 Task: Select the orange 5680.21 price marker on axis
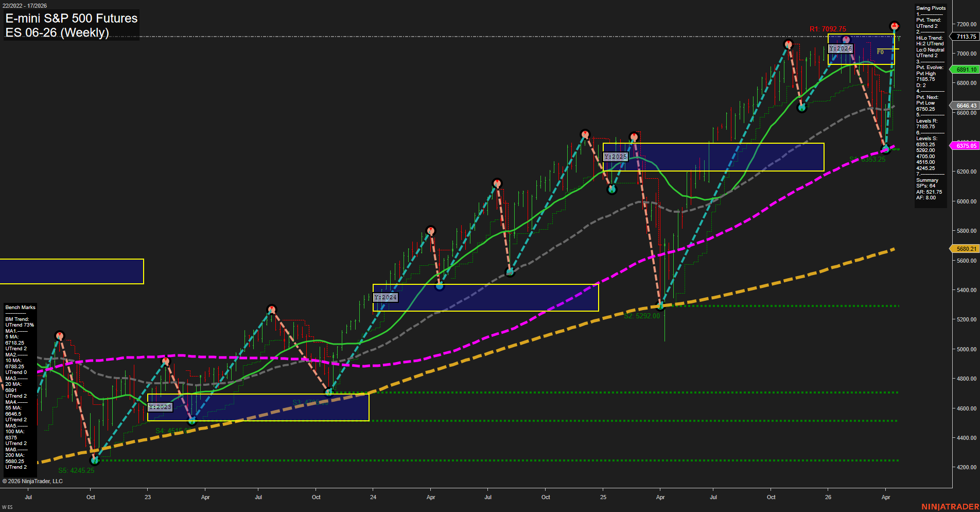pos(965,249)
